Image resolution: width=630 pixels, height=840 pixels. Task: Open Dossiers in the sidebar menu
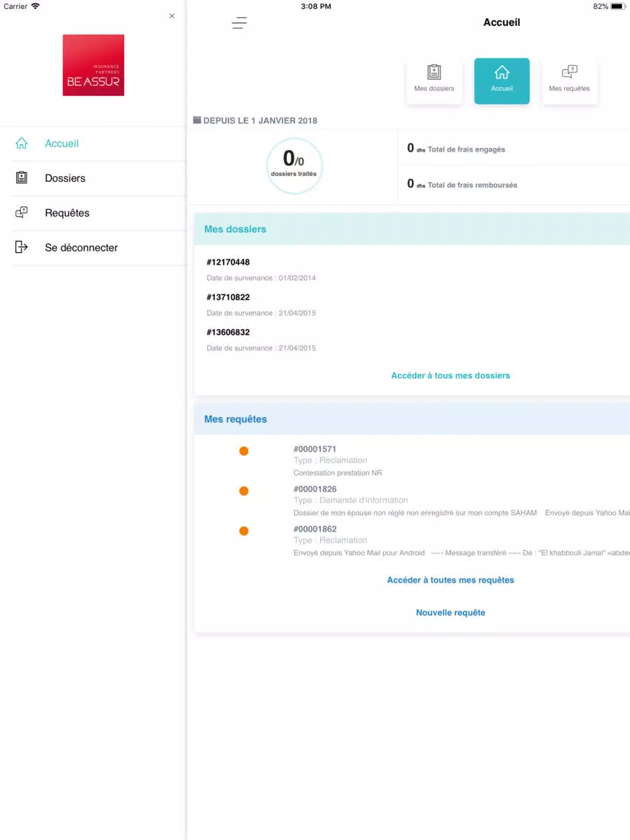click(65, 178)
